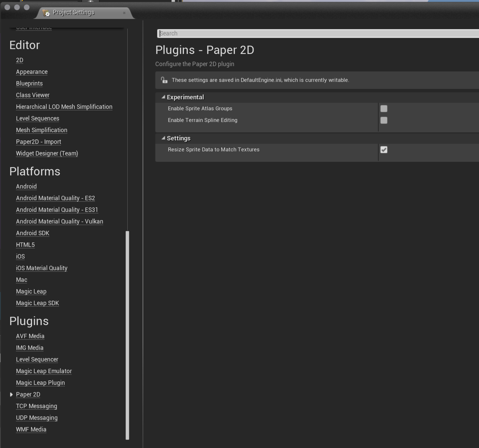Click Resize Sprite Data to Match Textures label
The width and height of the screenshot is (479, 448).
pos(214,150)
